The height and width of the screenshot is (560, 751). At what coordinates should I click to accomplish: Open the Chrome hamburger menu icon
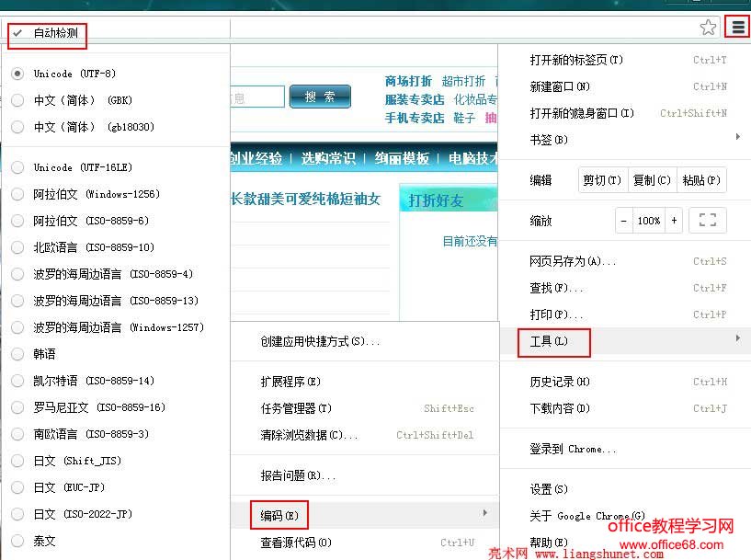pos(737,27)
